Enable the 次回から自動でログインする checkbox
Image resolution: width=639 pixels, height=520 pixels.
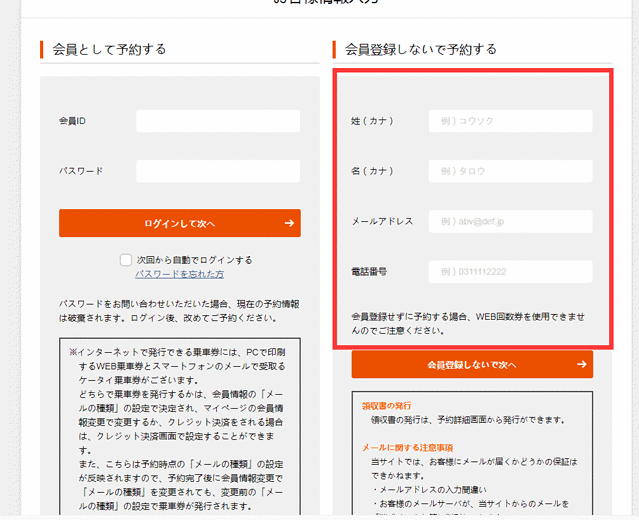click(126, 260)
